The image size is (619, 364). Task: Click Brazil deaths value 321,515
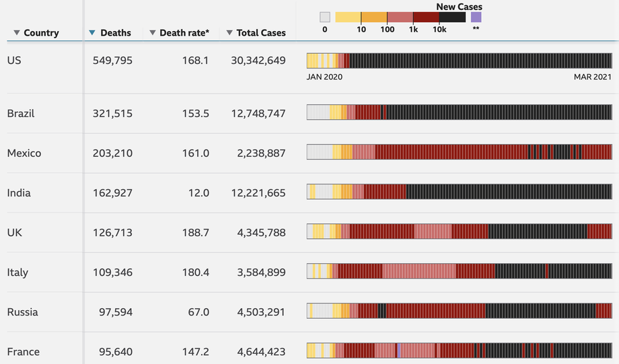pos(112,114)
